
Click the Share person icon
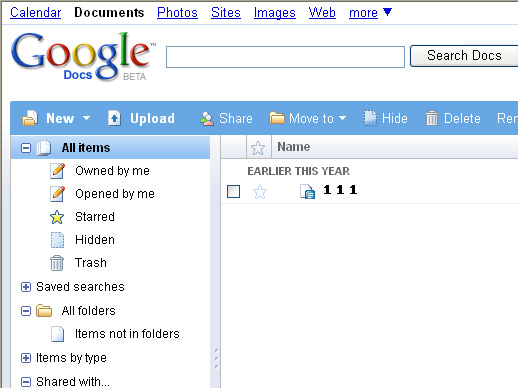tap(207, 119)
